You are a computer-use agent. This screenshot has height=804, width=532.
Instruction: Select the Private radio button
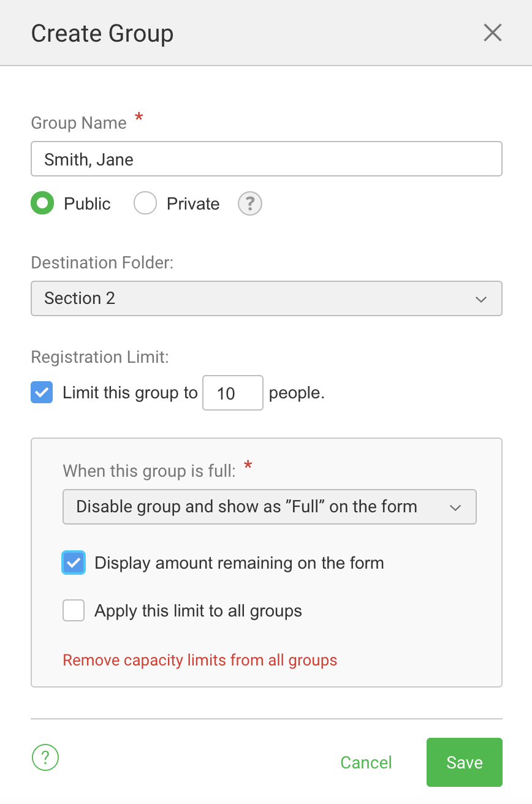point(145,203)
